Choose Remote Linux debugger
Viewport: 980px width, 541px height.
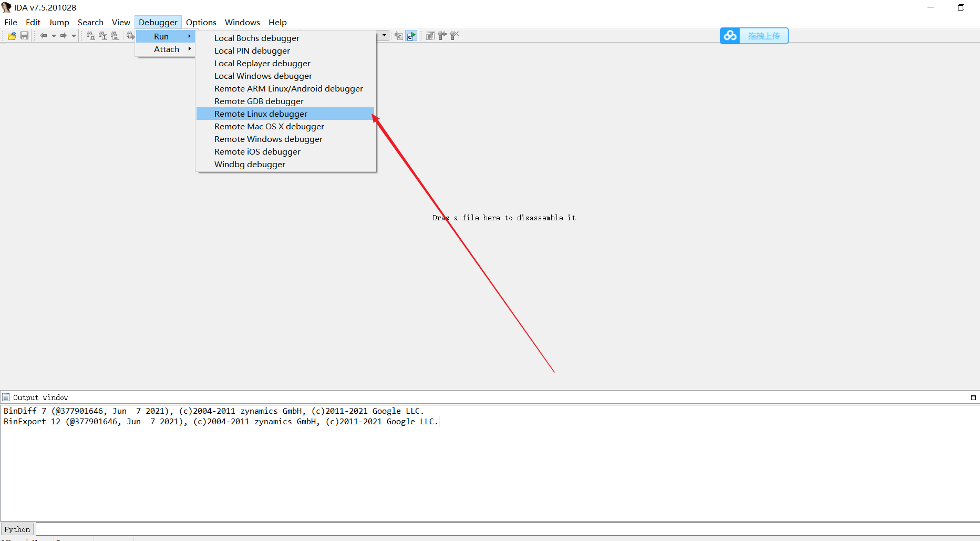click(x=285, y=114)
